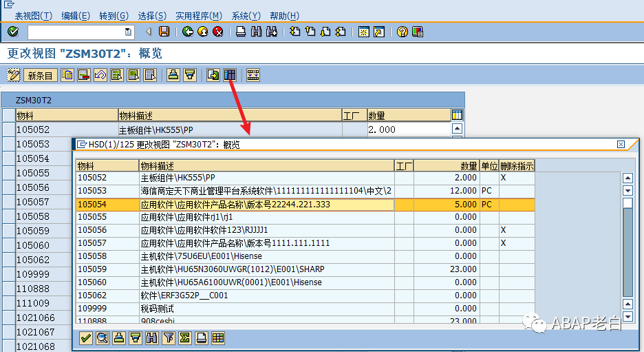
Task: Open the 帮助(H) menu
Action: [x=284, y=16]
